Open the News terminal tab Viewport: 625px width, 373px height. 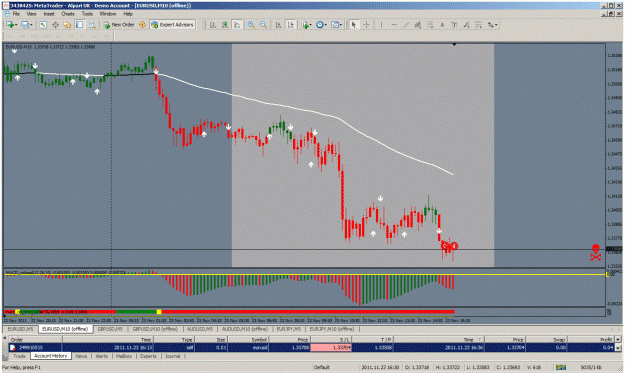pos(81,356)
